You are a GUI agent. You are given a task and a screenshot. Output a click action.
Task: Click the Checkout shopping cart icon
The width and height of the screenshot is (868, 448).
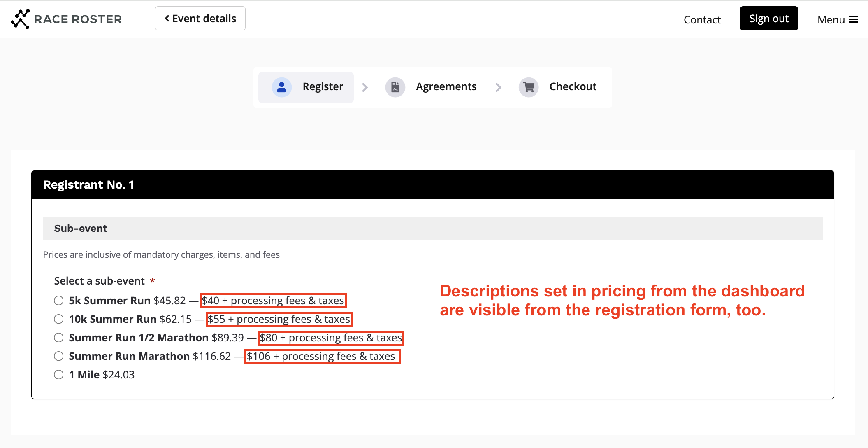[529, 87]
